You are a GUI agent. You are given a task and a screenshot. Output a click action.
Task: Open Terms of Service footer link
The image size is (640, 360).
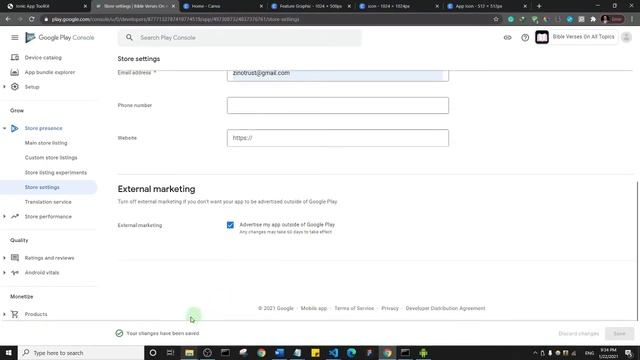(354, 308)
